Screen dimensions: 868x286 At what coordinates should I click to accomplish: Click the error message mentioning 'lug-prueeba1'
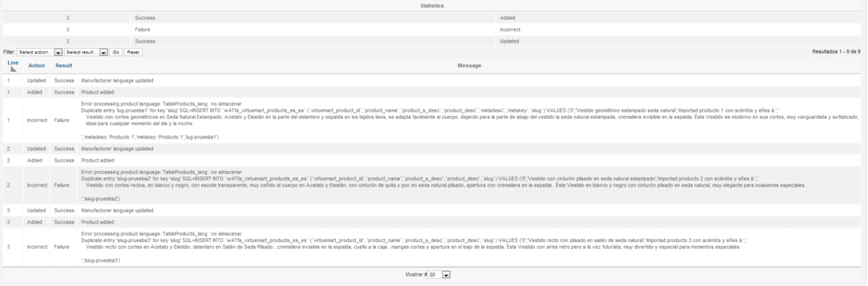tap(470, 120)
